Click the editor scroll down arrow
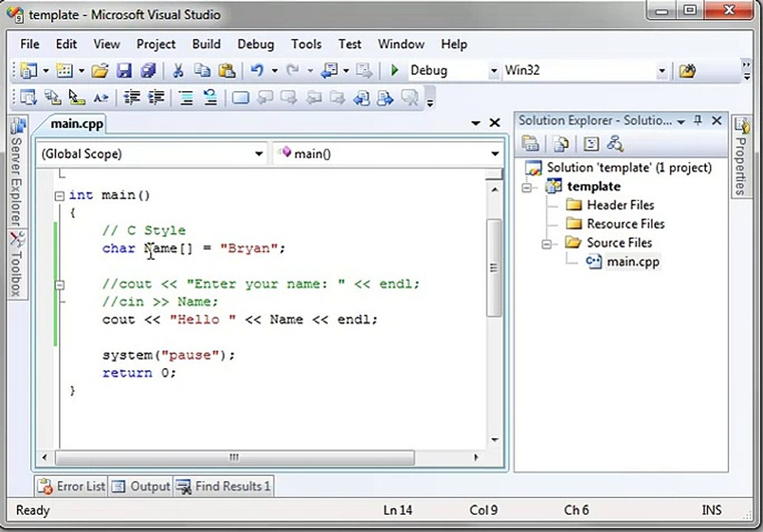Screen dimensions: 763x532 pos(495,440)
